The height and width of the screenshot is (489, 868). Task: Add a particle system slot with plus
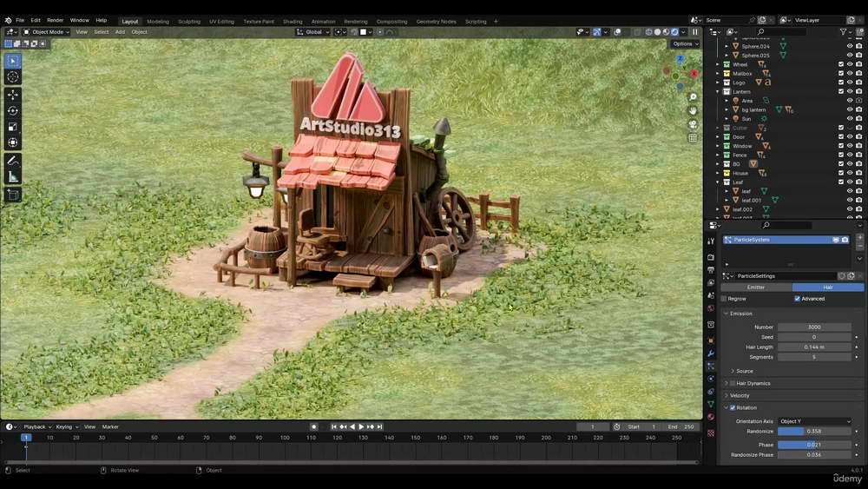coord(859,237)
